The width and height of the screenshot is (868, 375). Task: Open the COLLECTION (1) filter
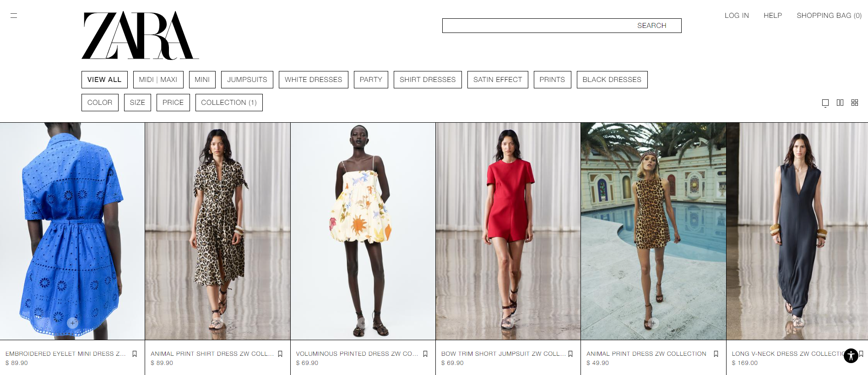coord(229,103)
